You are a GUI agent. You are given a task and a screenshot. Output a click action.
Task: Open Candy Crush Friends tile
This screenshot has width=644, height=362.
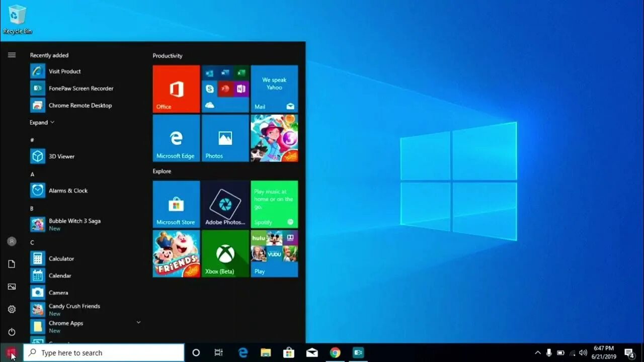[176, 253]
